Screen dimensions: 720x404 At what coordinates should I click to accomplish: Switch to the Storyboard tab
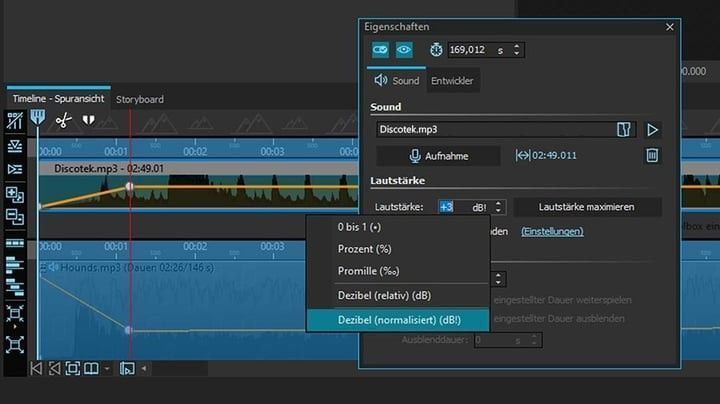click(x=140, y=99)
